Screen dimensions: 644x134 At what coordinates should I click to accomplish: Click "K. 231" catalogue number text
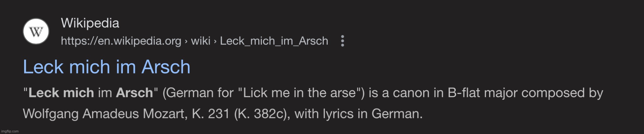(x=211, y=114)
